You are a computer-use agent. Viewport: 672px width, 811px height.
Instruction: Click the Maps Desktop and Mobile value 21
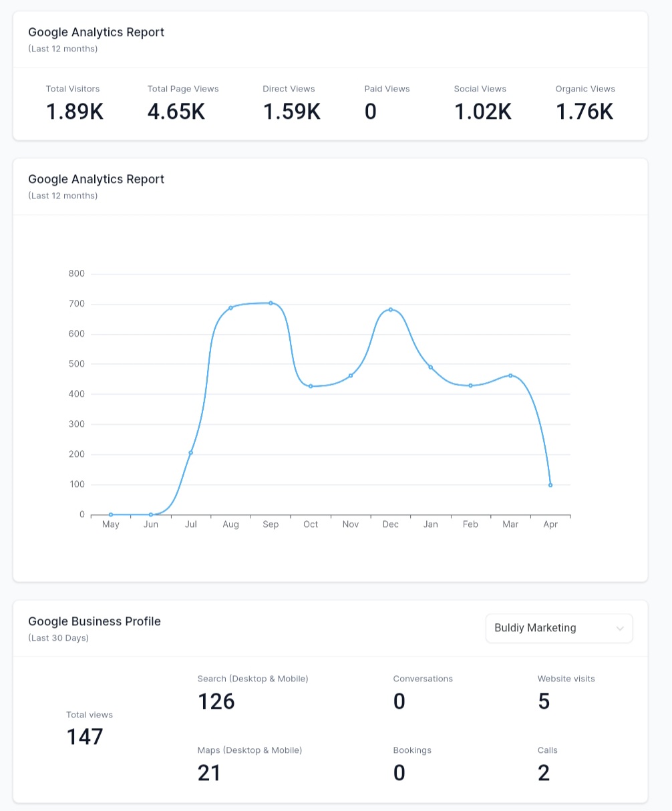click(x=208, y=773)
